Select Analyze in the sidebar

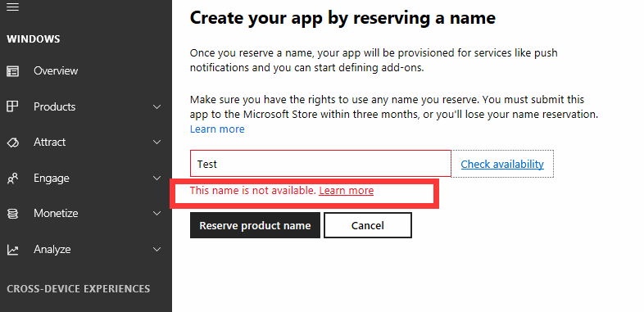(x=52, y=250)
